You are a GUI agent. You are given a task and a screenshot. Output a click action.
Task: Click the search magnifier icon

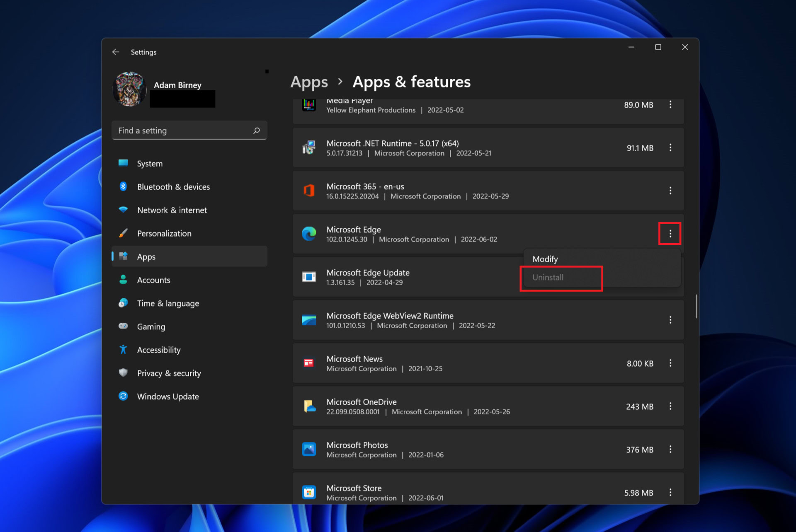257,131
